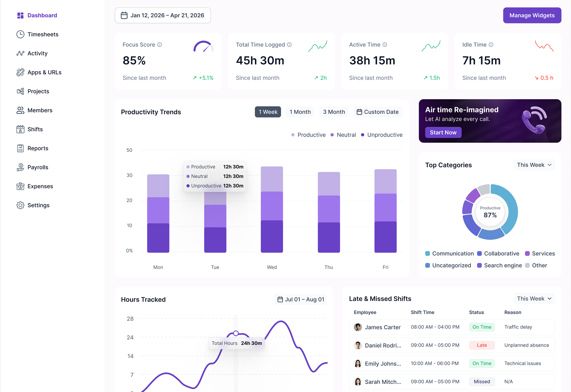Choose Custom Date for Productivity Trends
Image resolution: width=571 pixels, height=392 pixels.
coord(378,112)
